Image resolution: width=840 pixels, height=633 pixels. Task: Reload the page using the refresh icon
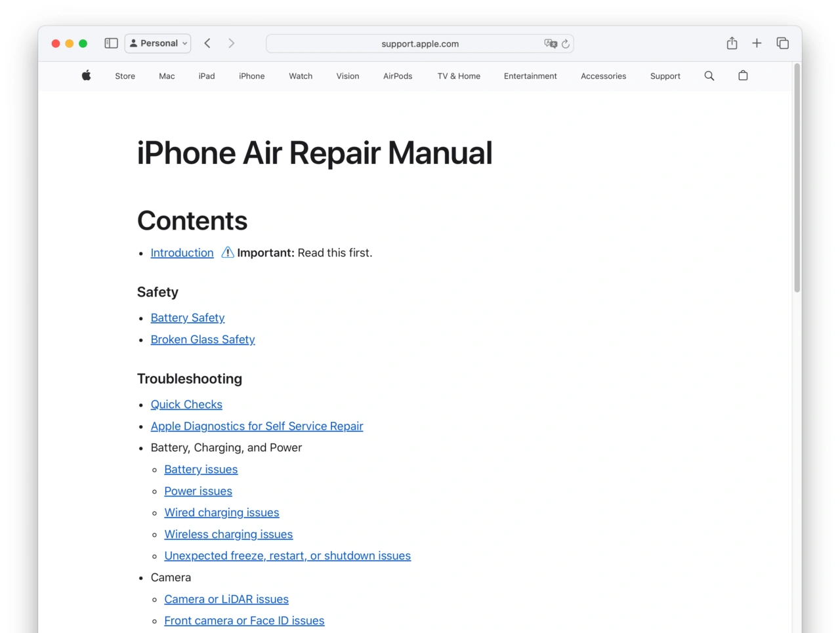566,43
